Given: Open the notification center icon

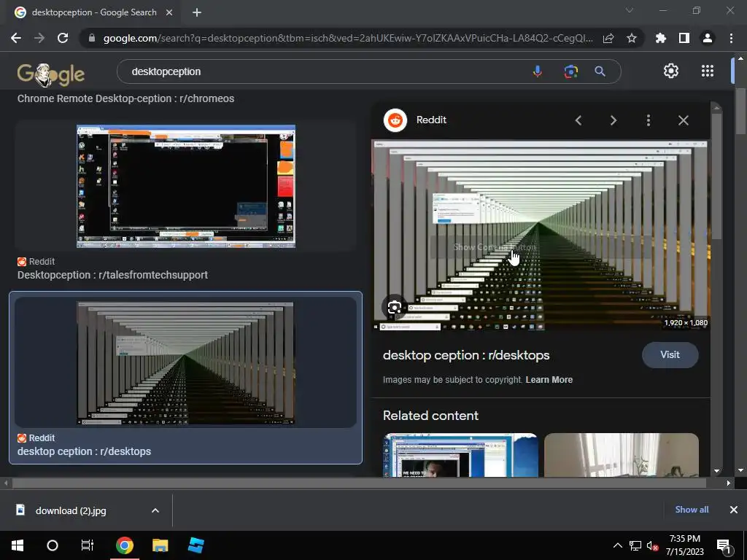Looking at the screenshot, I should (x=724, y=545).
